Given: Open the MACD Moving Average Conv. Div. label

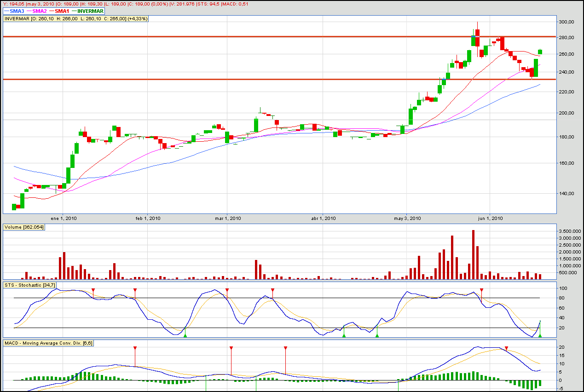Looking at the screenshot, I should (x=48, y=343).
